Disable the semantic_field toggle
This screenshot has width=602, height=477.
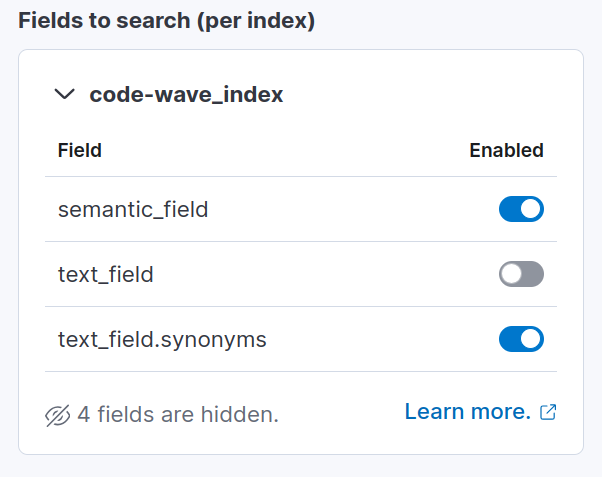point(521,209)
